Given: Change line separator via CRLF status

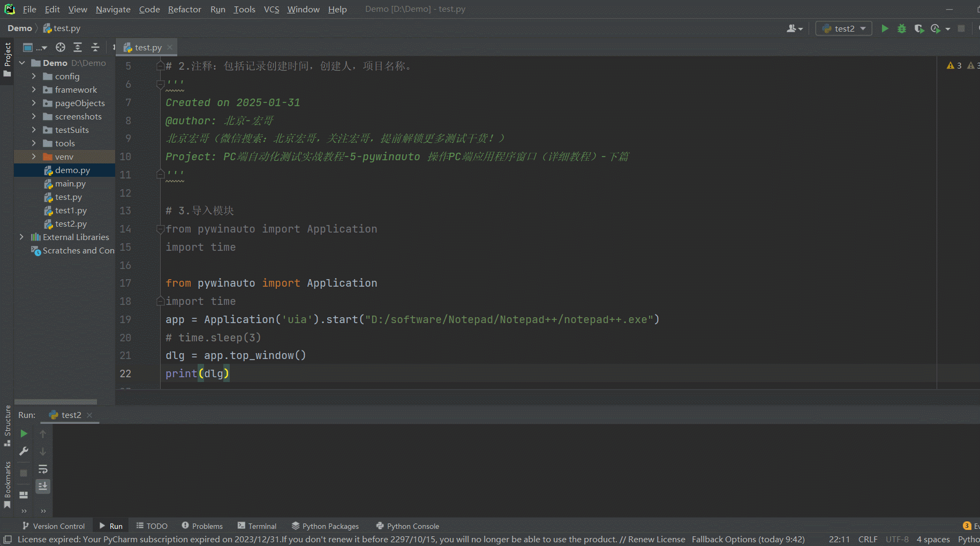Looking at the screenshot, I should coord(868,540).
